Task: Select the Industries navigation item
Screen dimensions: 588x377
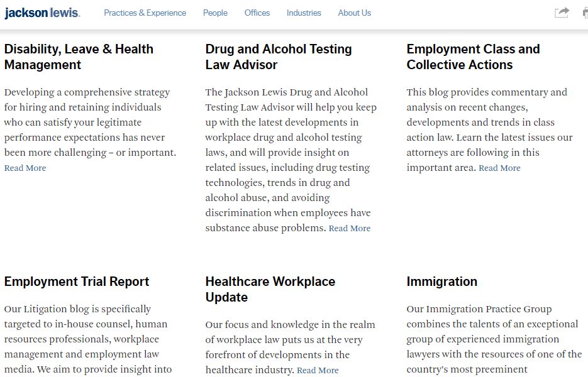Action: pos(304,13)
